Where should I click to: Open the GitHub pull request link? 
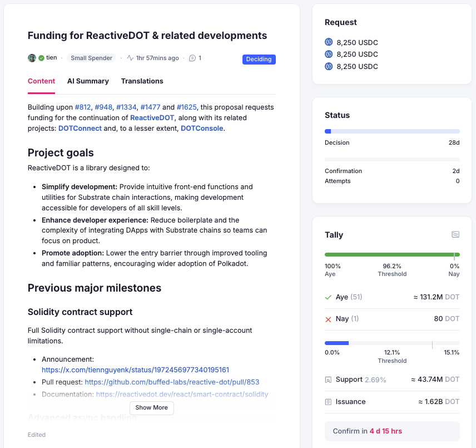[172, 382]
